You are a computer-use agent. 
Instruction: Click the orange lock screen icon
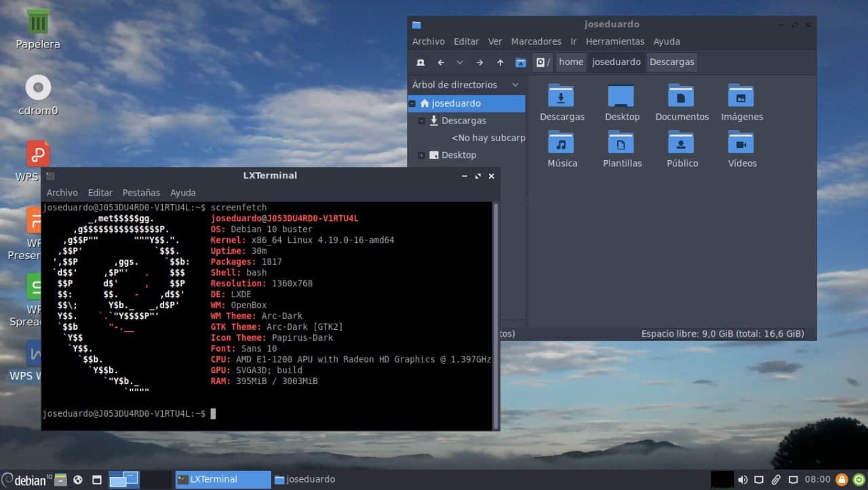(x=842, y=480)
